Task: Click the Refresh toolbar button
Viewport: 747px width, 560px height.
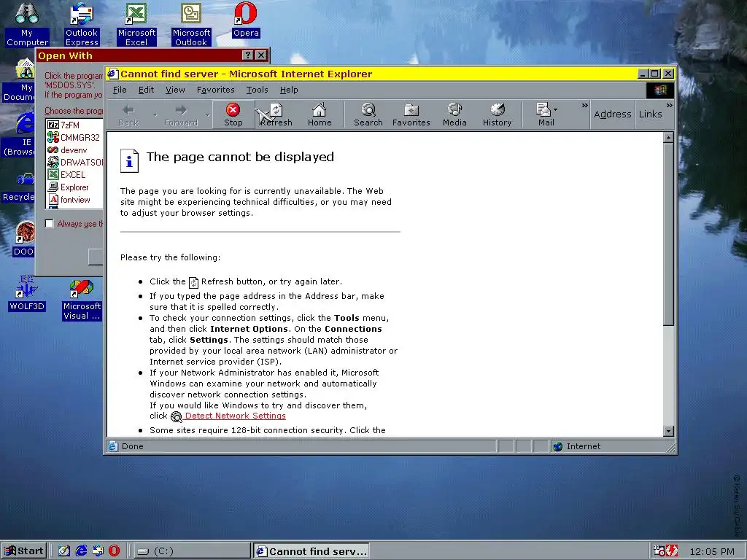Action: tap(276, 114)
